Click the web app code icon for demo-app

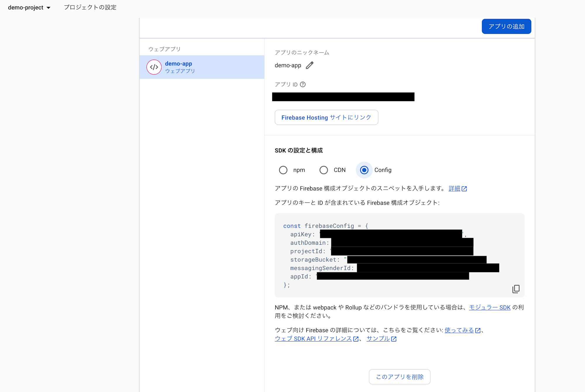[154, 67]
